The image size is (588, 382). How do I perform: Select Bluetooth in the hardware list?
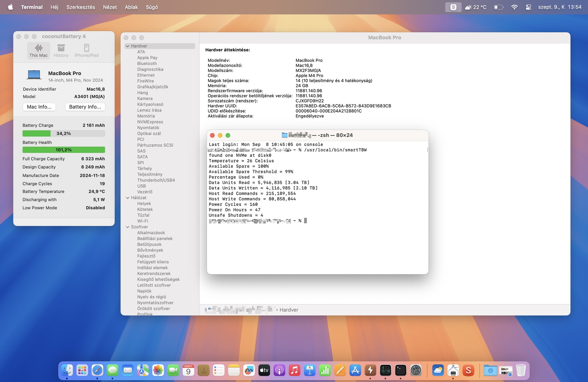pos(147,64)
